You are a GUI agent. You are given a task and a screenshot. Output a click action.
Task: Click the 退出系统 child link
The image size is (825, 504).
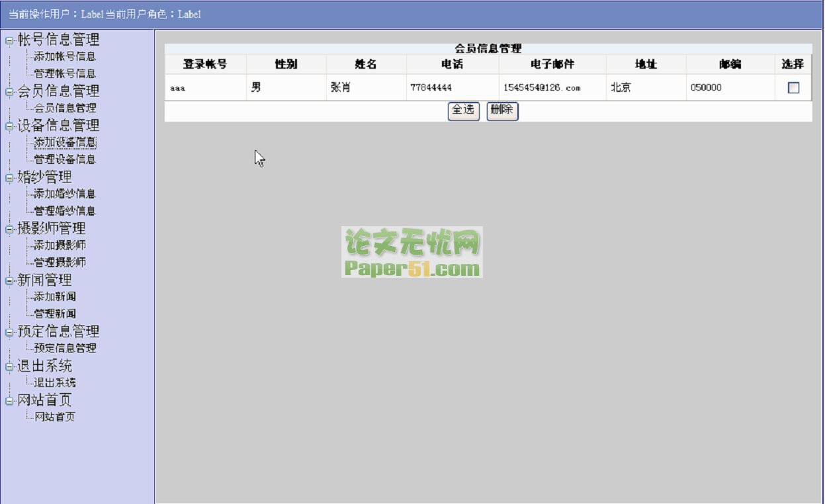pyautogui.click(x=55, y=382)
